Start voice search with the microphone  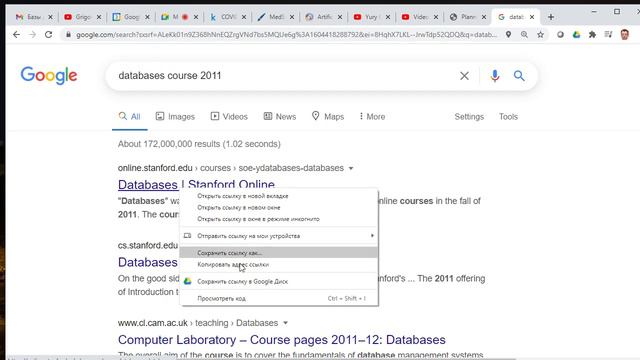pos(495,76)
